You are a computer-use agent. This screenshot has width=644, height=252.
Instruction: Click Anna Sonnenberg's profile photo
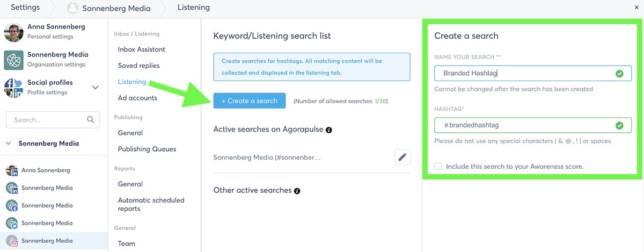pos(13,32)
